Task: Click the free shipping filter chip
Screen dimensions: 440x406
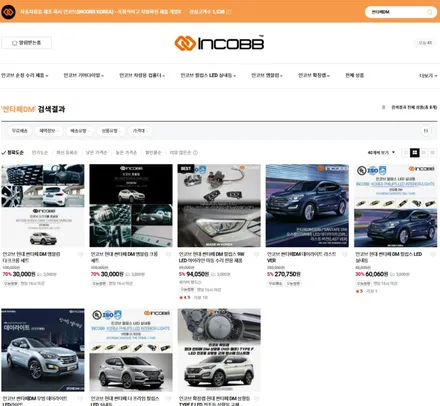Action: (20, 131)
